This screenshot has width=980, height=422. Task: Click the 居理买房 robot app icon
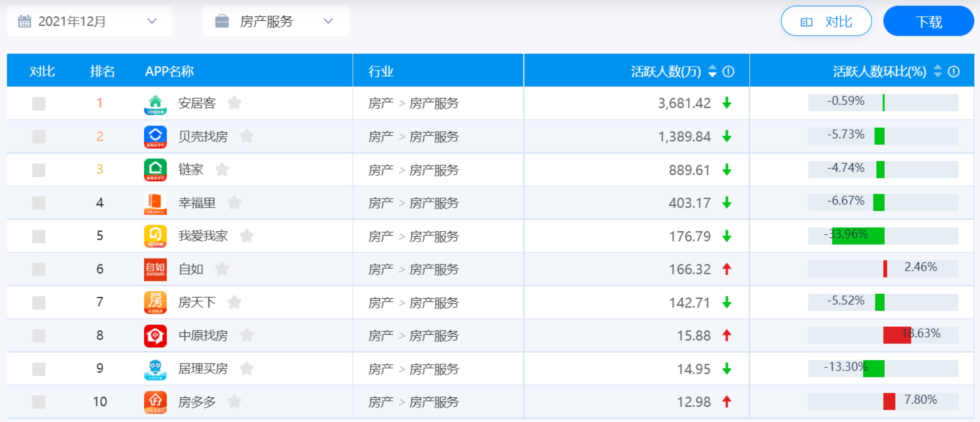coord(155,369)
